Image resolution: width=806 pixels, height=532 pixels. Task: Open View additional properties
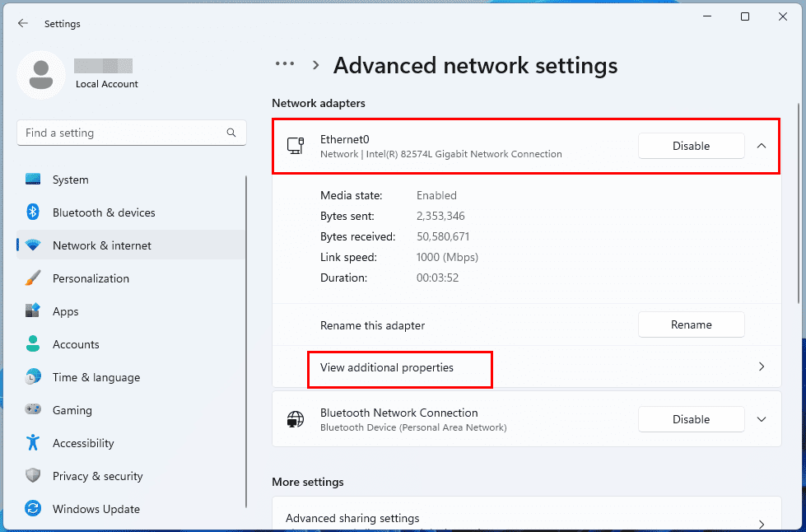pyautogui.click(x=526, y=367)
